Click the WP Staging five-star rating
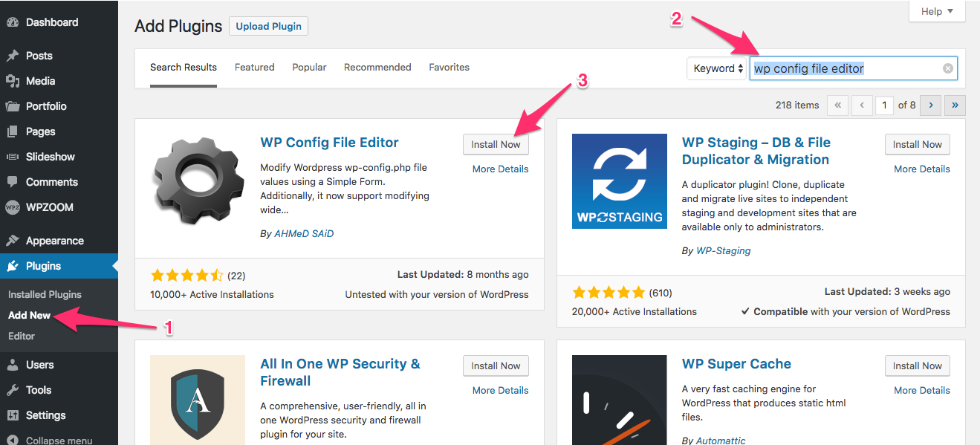Screen dimensions: 980x445 (x=609, y=293)
